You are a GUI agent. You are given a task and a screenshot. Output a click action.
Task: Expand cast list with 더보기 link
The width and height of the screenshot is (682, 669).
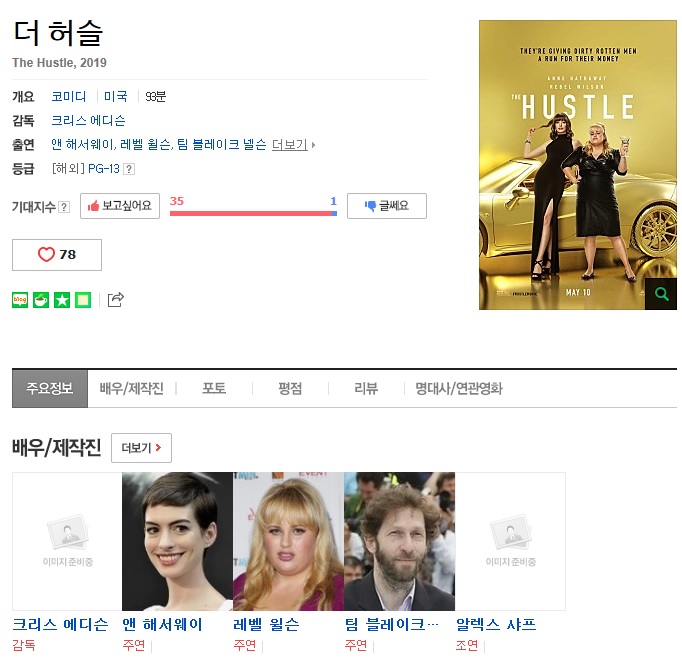click(293, 144)
